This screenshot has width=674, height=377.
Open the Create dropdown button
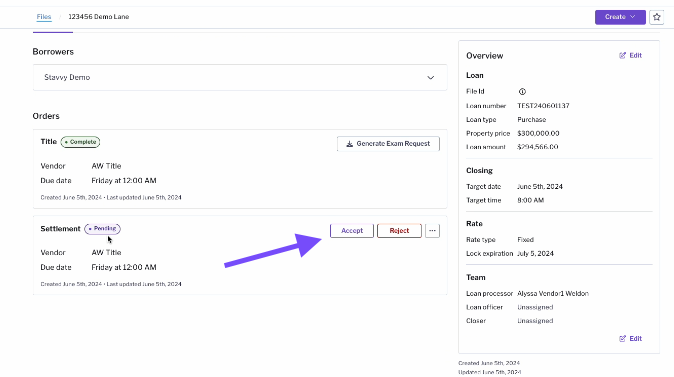(620, 17)
